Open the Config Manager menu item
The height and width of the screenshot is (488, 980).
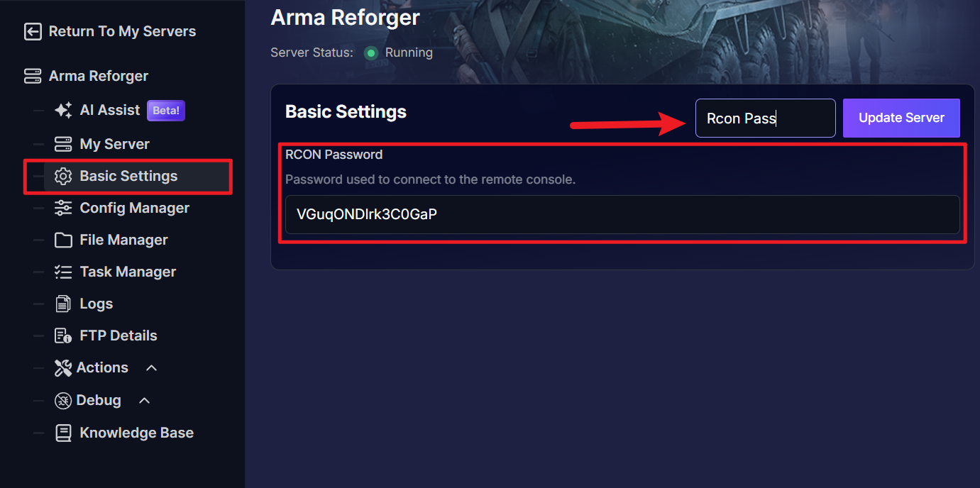pos(122,208)
